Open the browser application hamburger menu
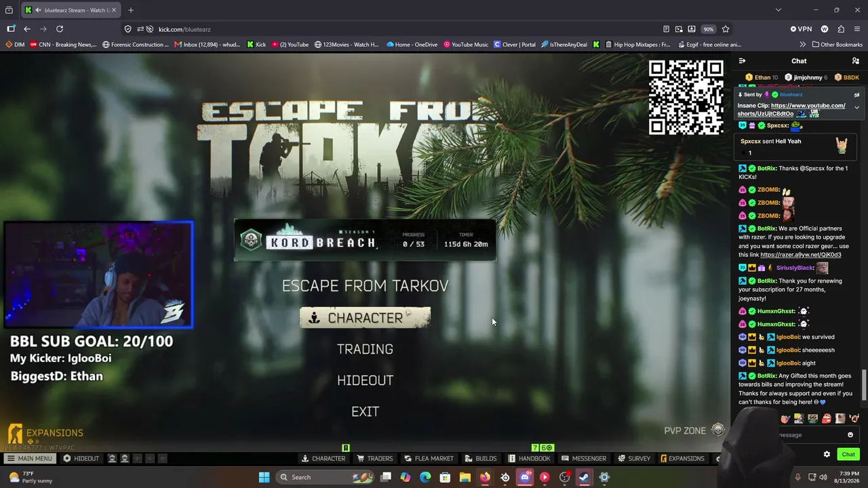The height and width of the screenshot is (488, 868). pos(857,29)
